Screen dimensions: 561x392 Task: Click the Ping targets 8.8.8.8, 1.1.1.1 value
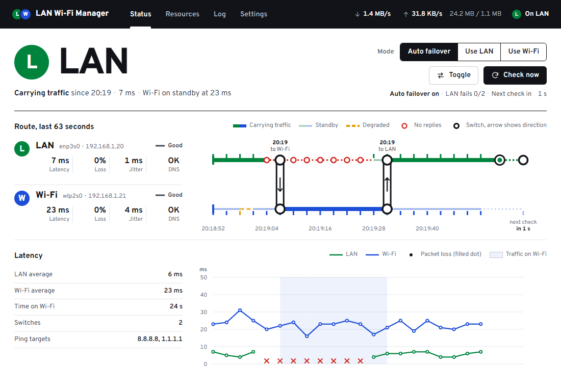160,338
